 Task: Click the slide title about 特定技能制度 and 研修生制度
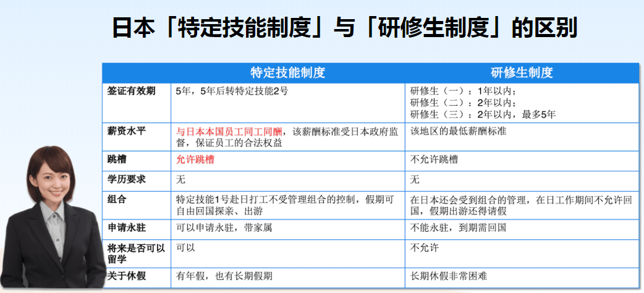point(344,28)
